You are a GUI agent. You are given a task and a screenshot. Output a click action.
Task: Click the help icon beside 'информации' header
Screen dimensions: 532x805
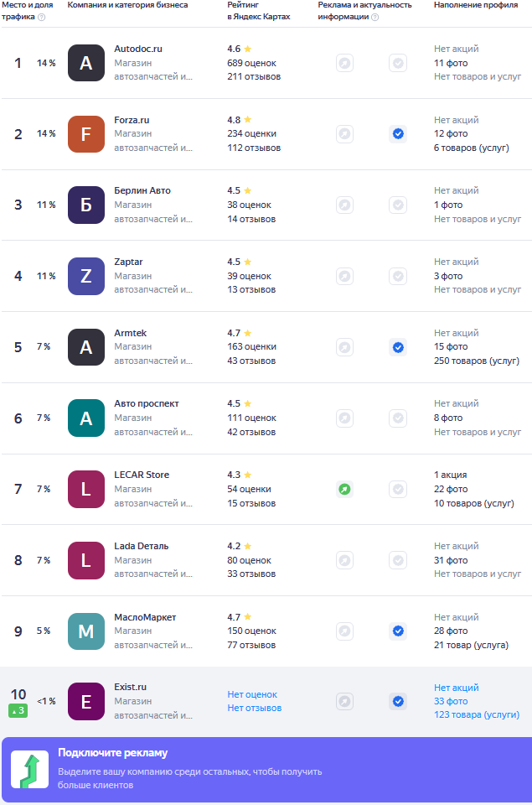pyautogui.click(x=374, y=17)
